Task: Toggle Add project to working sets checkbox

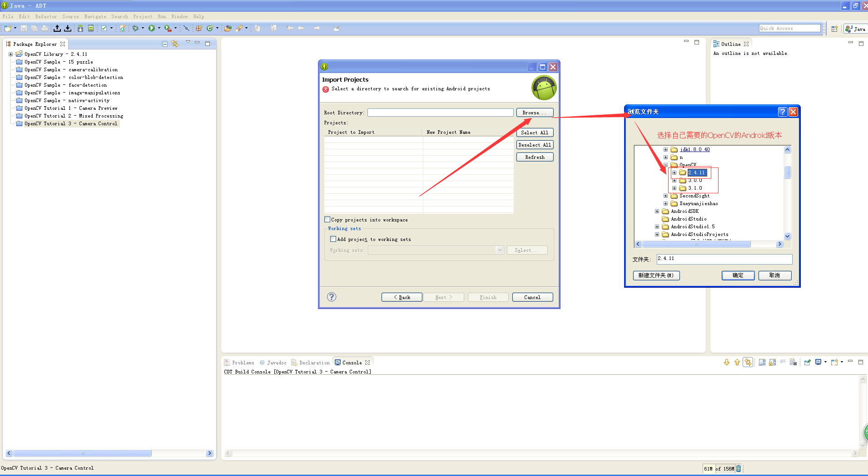Action: pyautogui.click(x=333, y=239)
